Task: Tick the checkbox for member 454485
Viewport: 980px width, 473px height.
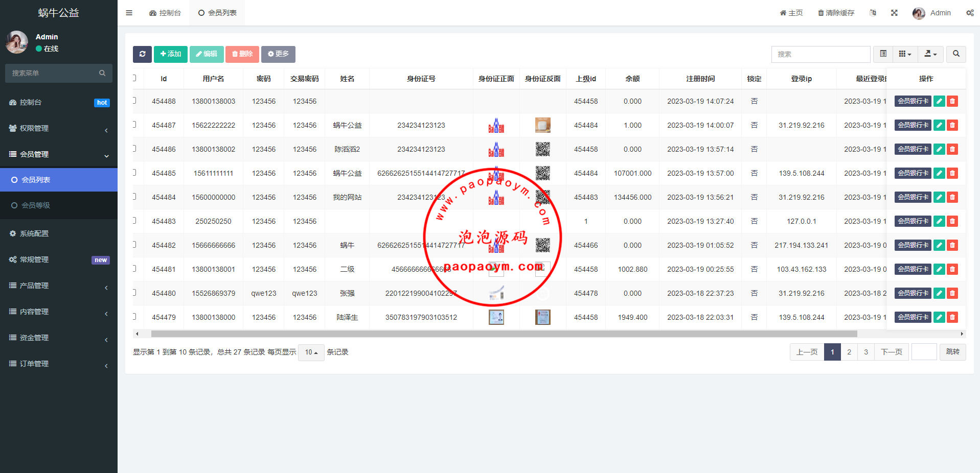Action: coord(134,173)
